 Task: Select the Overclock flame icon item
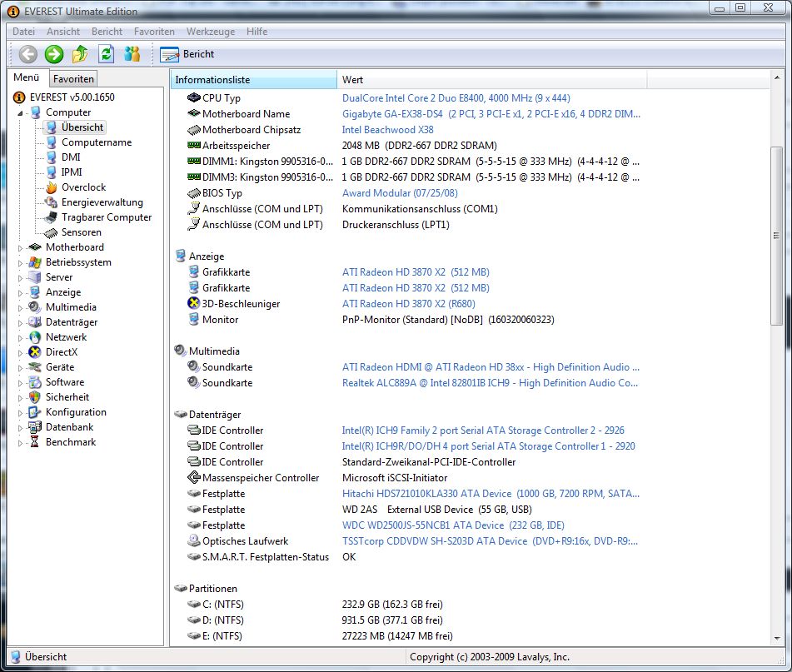(82, 187)
